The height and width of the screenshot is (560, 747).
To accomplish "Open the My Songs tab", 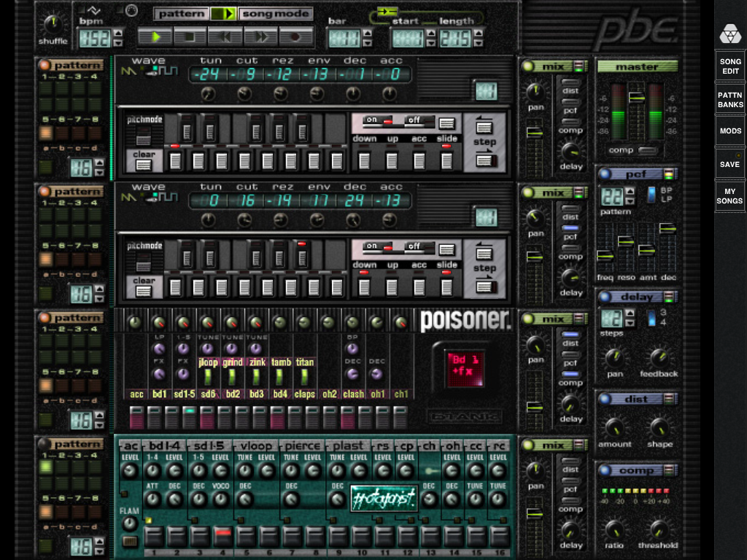I will pyautogui.click(x=729, y=196).
